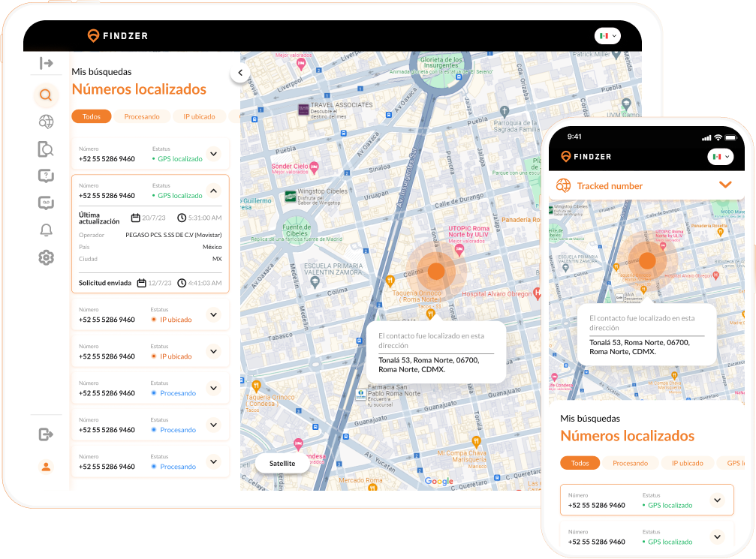756x559 pixels.
Task: Open the notifications bell in the sidebar
Action: (x=46, y=230)
